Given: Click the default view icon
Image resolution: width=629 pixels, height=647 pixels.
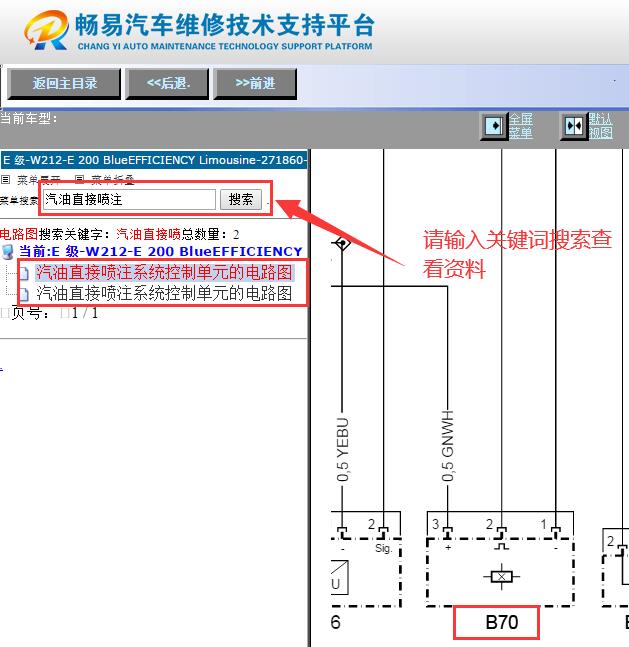Looking at the screenshot, I should [x=574, y=126].
